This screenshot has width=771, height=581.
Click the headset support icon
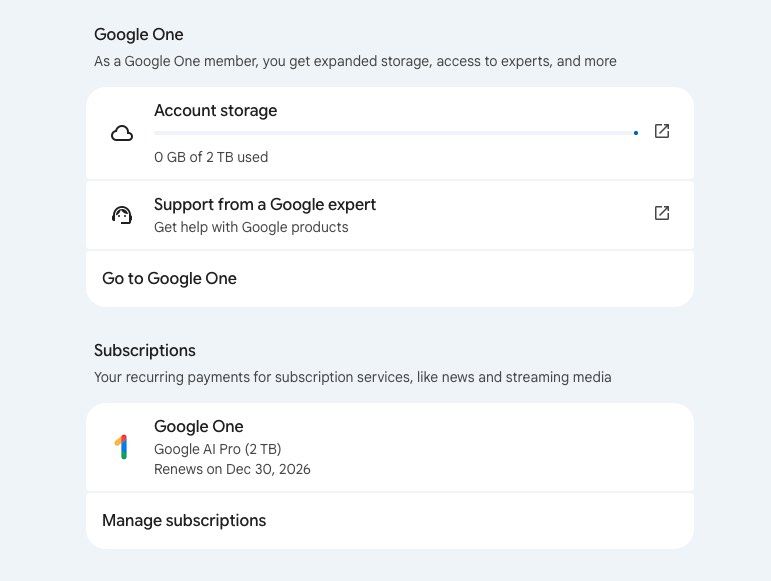coord(122,215)
